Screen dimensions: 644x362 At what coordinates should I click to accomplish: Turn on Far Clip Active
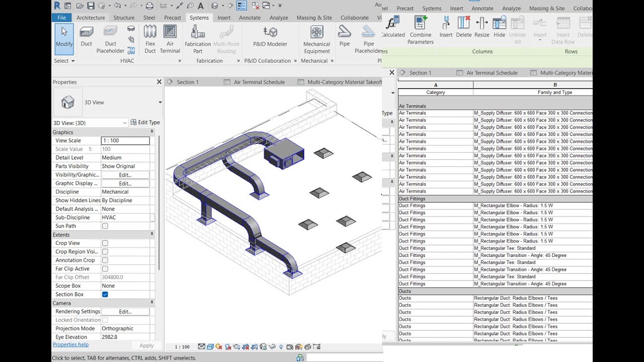click(105, 269)
